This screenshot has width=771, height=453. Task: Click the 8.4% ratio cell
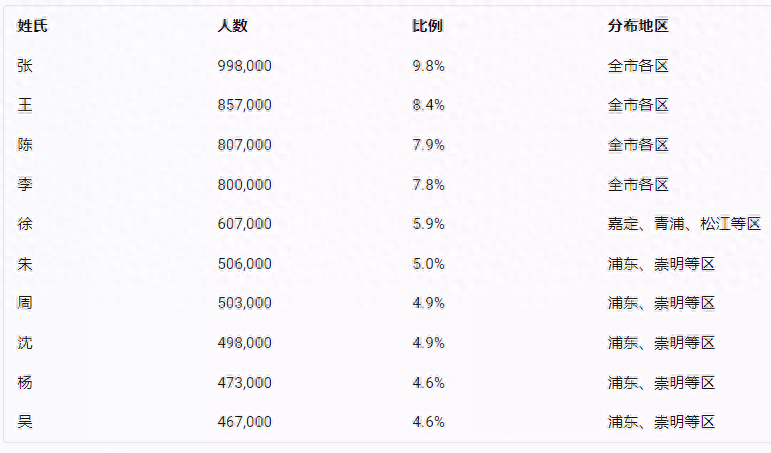click(x=428, y=105)
